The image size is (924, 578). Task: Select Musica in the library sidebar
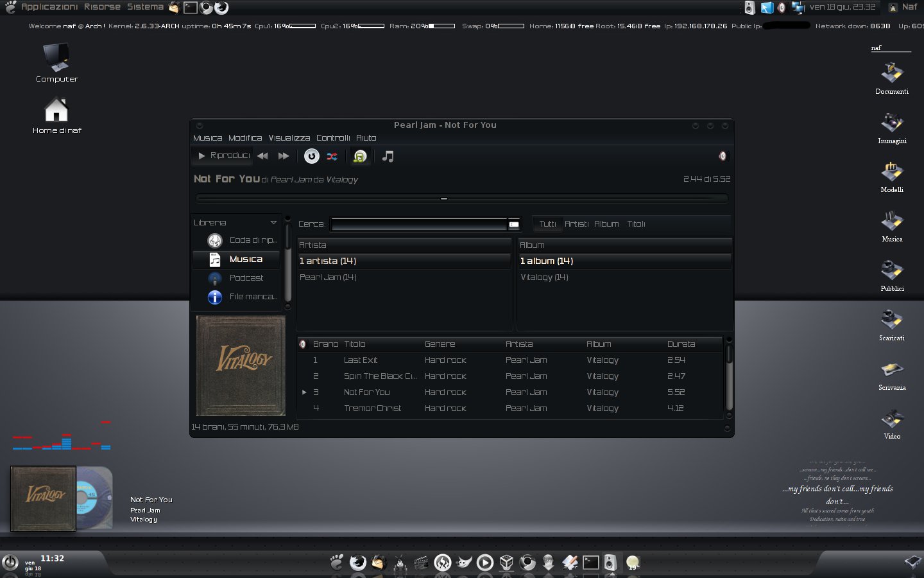click(237, 259)
